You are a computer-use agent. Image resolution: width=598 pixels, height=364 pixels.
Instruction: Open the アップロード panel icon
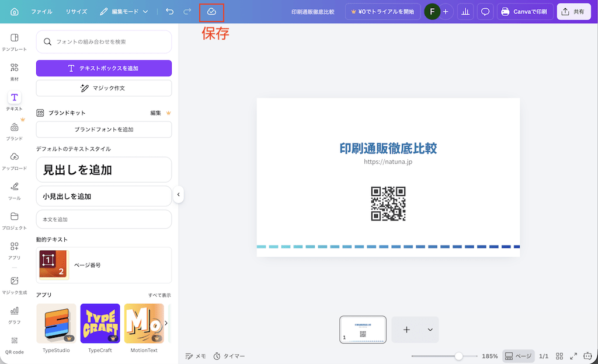coord(13,159)
